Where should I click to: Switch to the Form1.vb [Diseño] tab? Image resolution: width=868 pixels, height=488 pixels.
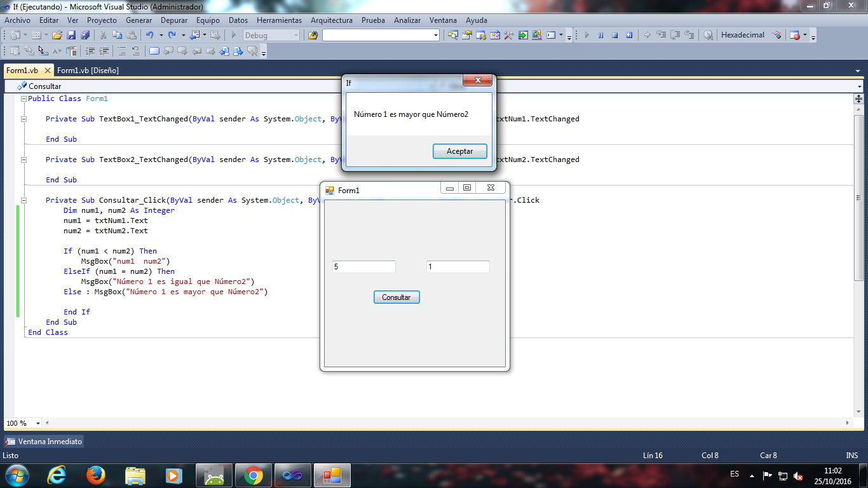pyautogui.click(x=90, y=70)
